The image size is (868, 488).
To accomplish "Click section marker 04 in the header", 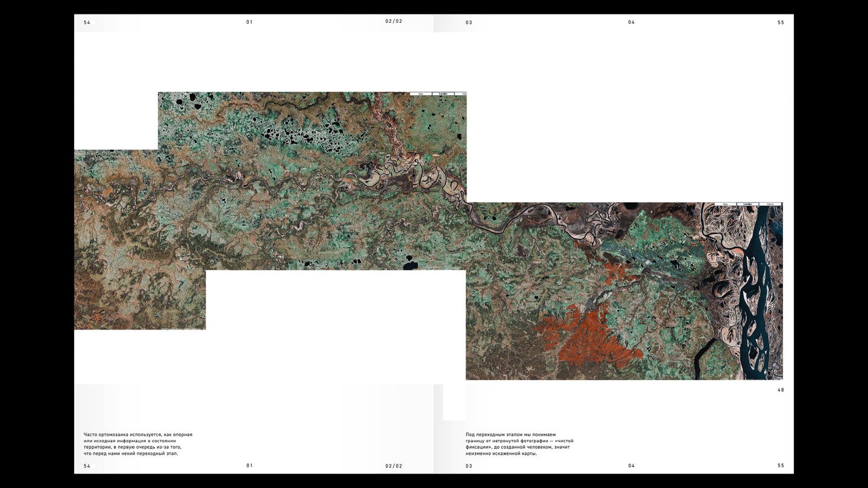I will point(631,22).
